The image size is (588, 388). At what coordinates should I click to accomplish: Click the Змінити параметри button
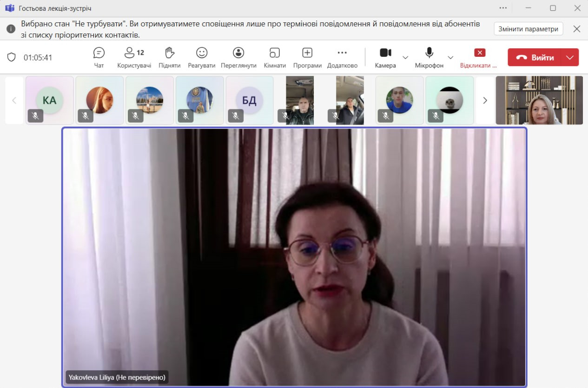click(528, 29)
